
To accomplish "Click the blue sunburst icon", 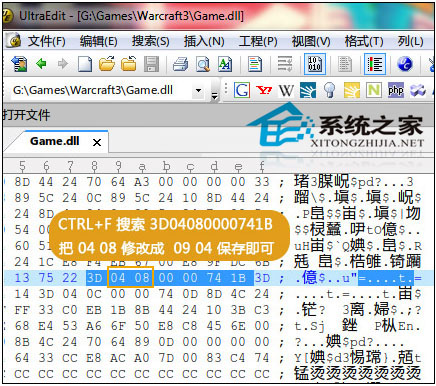I will coord(308,90).
